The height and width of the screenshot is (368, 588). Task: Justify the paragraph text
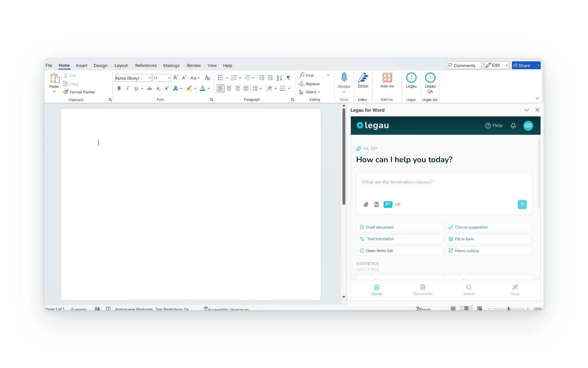[246, 88]
